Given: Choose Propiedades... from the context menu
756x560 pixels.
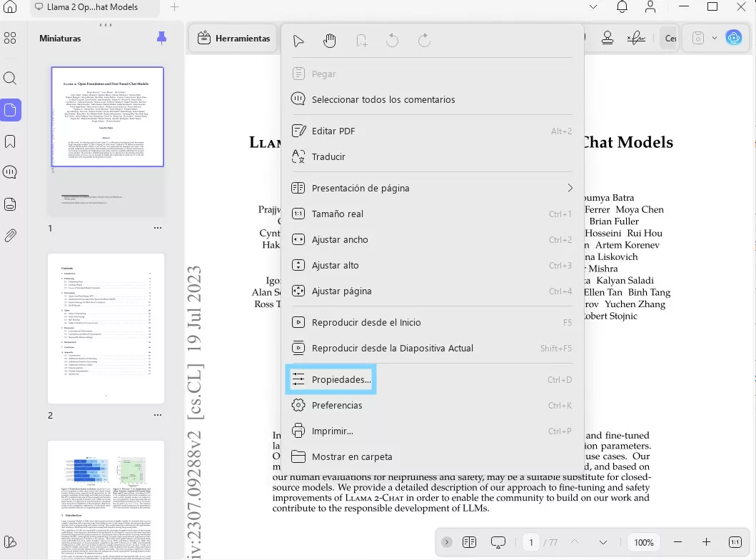Looking at the screenshot, I should click(341, 380).
